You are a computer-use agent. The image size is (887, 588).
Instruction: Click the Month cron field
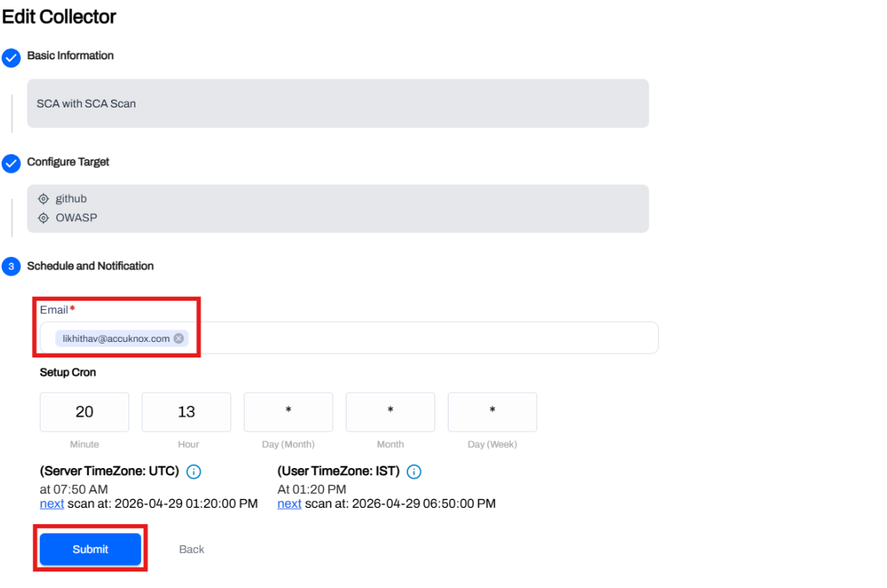(x=390, y=412)
